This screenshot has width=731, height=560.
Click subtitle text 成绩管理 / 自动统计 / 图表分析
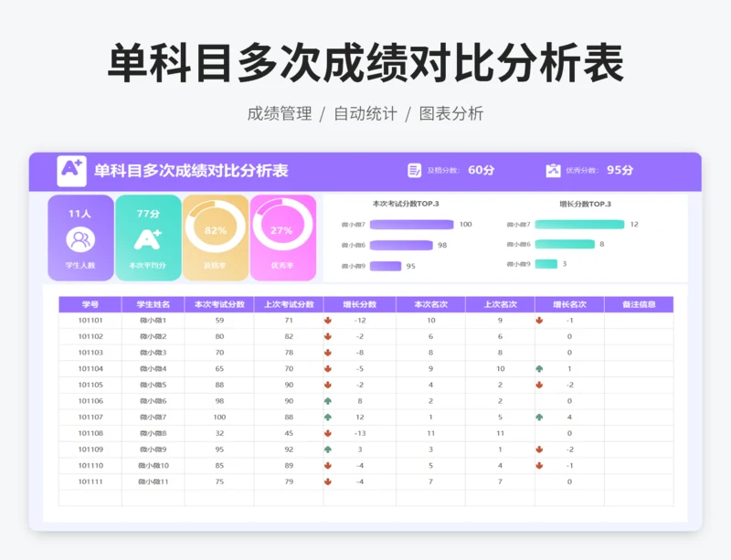(365, 113)
